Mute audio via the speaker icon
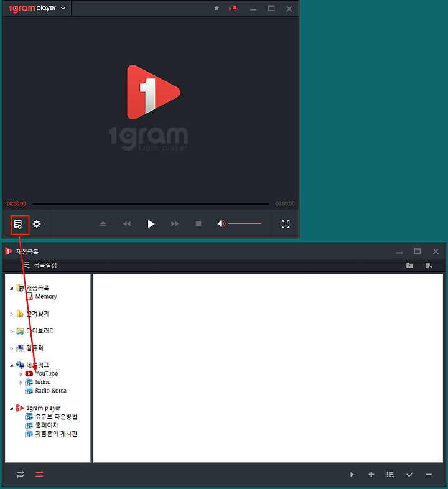Viewport: 448px width, 489px height. click(221, 223)
